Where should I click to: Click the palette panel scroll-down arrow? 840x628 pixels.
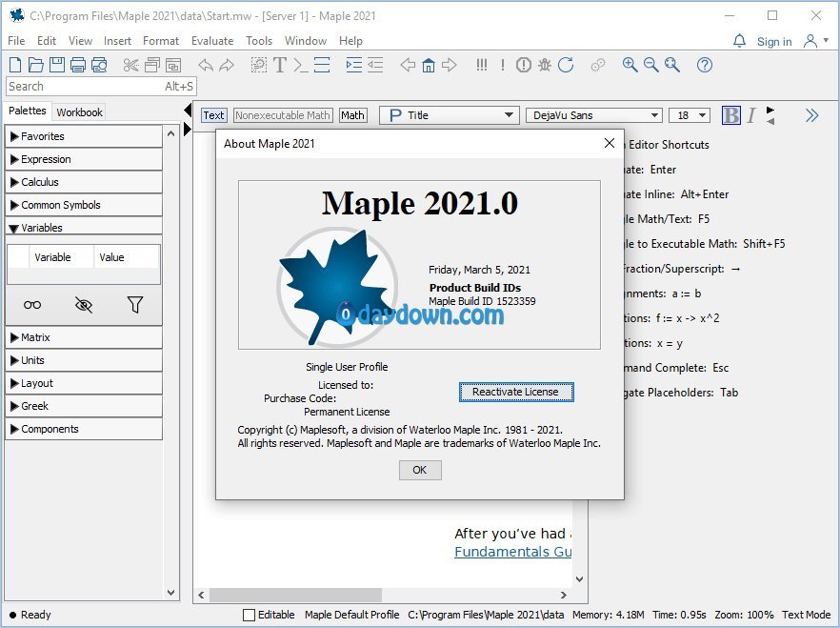coord(170,593)
